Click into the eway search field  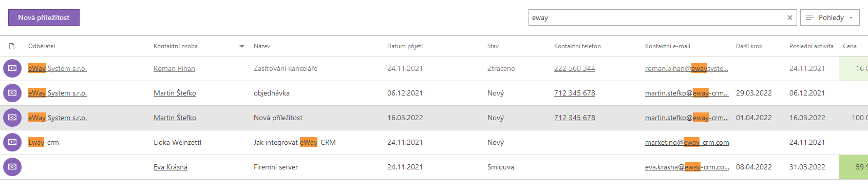click(657, 17)
